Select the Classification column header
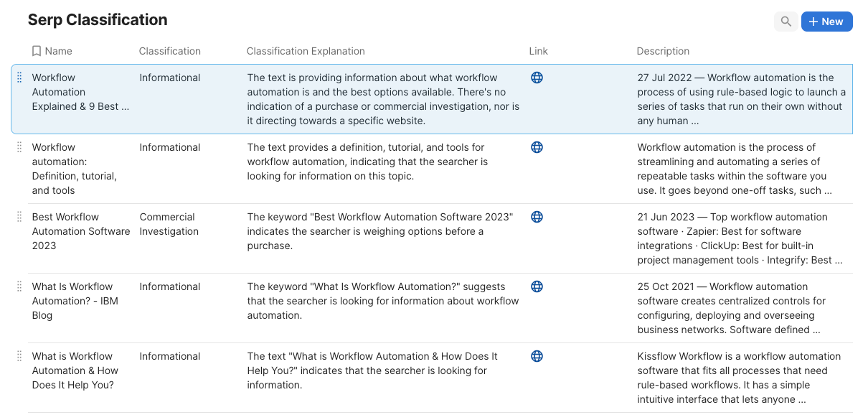 tap(170, 51)
